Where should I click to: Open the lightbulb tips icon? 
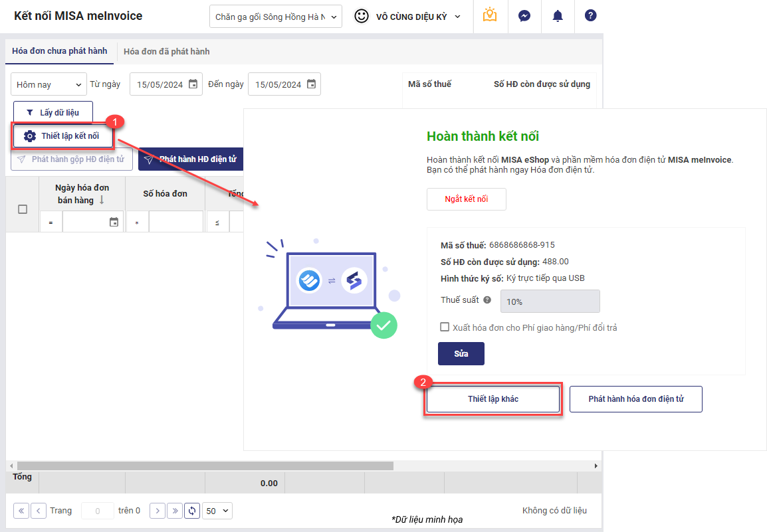click(x=490, y=16)
